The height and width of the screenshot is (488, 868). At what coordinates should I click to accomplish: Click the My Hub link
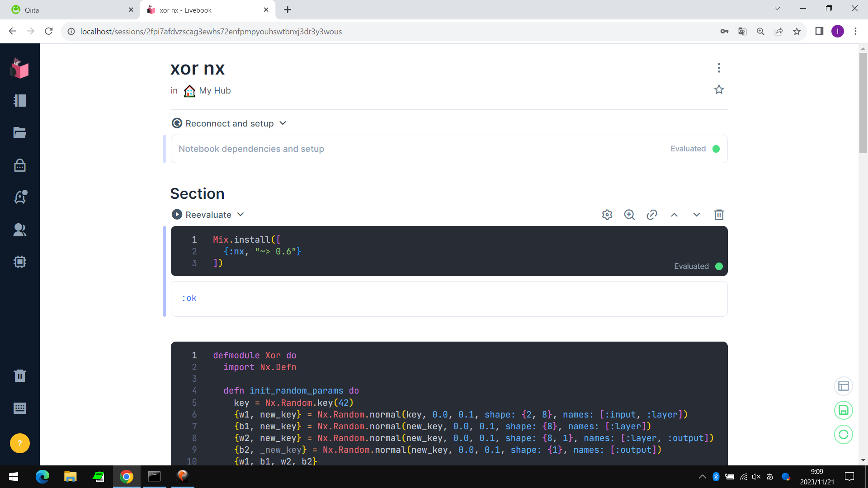214,91
